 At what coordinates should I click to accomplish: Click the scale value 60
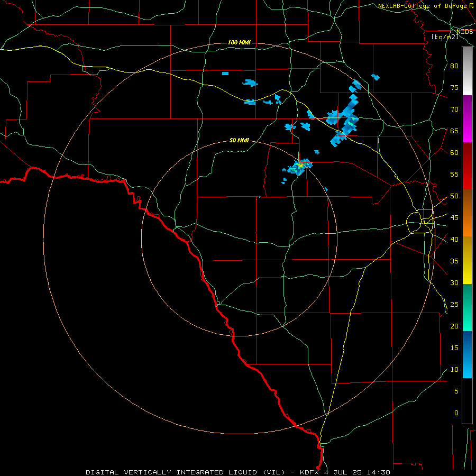454,153
